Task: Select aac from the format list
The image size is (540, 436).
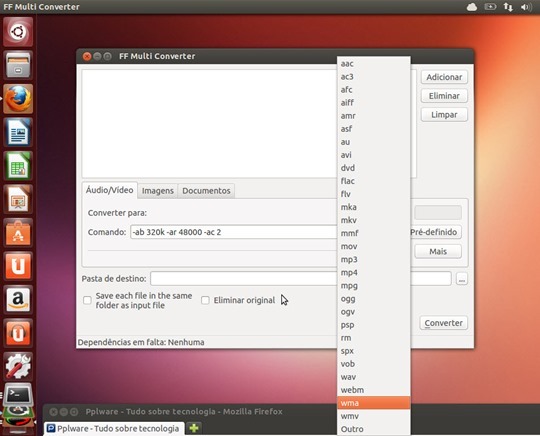Action: 374,64
